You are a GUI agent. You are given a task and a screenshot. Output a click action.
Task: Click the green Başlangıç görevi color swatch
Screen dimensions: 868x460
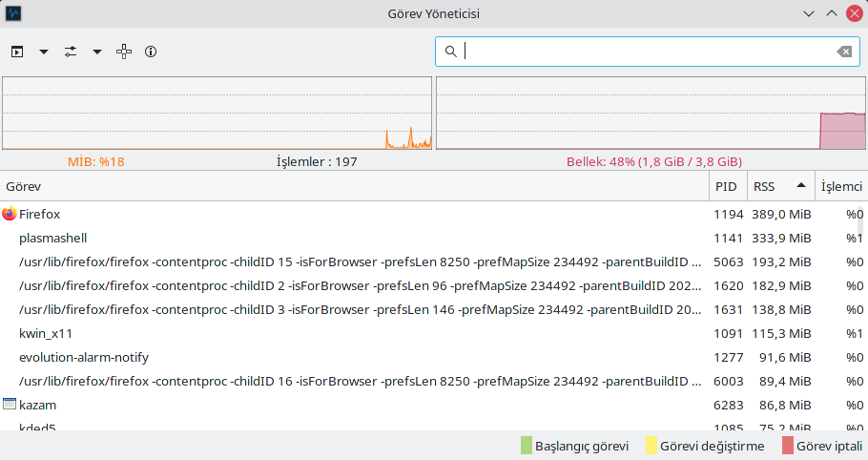tap(527, 446)
